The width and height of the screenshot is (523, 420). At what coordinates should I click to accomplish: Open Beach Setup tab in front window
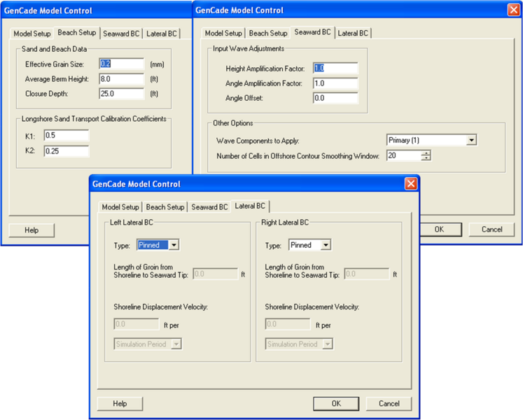coord(165,207)
